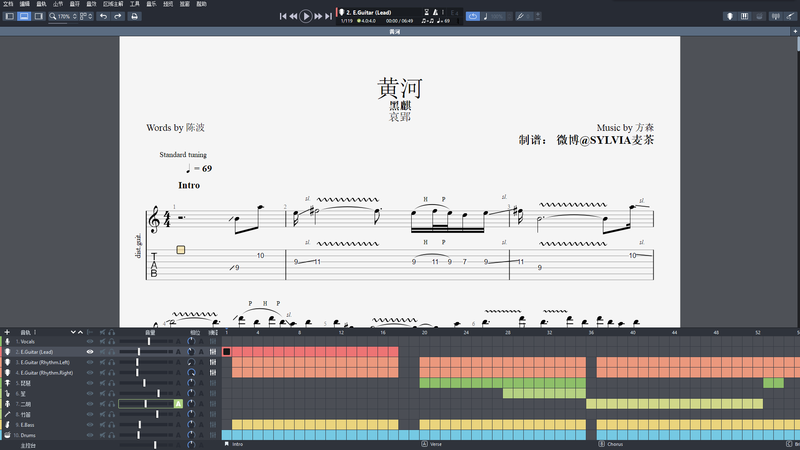Select the 黄河 document tab

395,32
